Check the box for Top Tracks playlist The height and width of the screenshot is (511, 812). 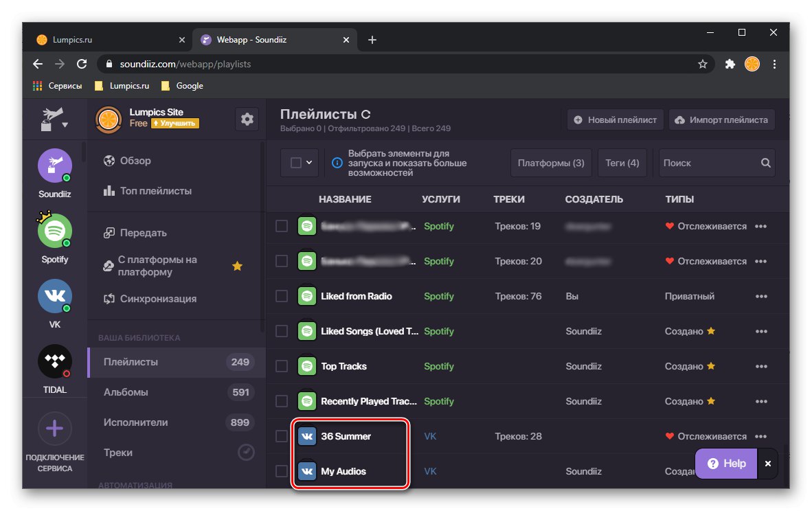point(282,366)
